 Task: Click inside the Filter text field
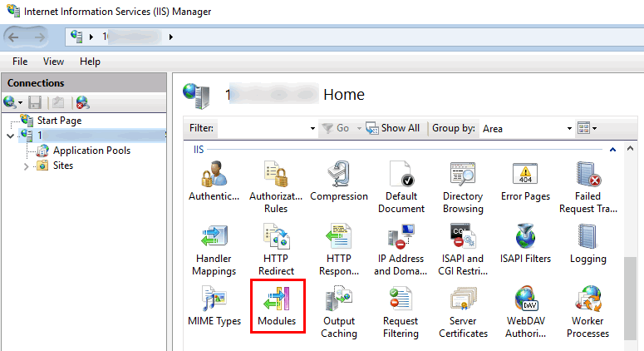(x=263, y=129)
